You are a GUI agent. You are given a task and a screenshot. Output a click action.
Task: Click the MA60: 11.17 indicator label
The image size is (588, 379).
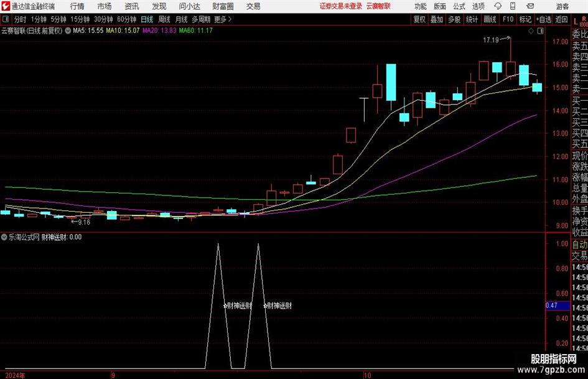pyautogui.click(x=196, y=30)
